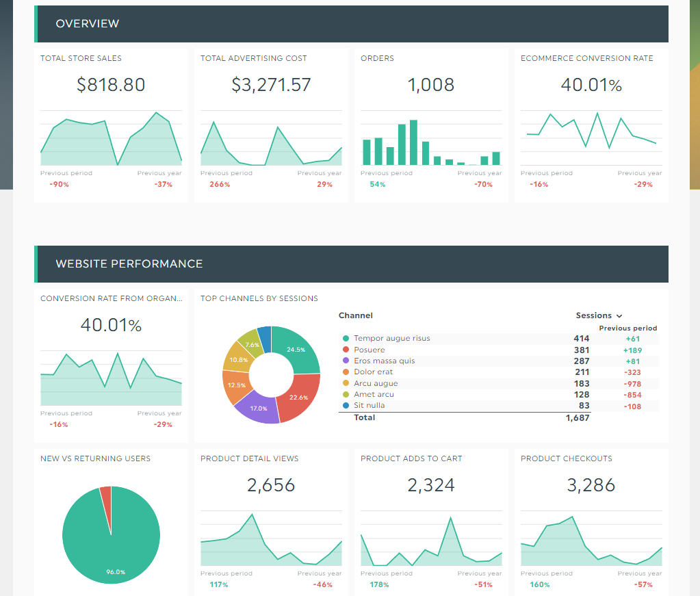Click the Arcu augue channel name

376,383
